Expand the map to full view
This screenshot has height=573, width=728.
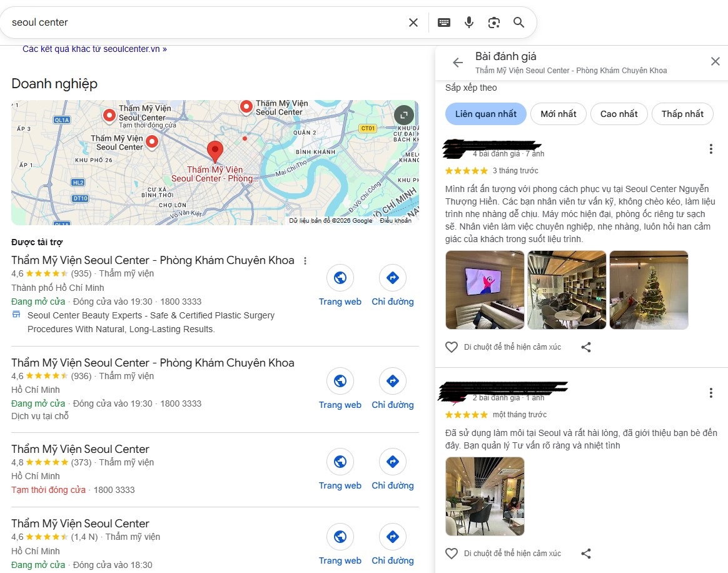[x=404, y=114]
